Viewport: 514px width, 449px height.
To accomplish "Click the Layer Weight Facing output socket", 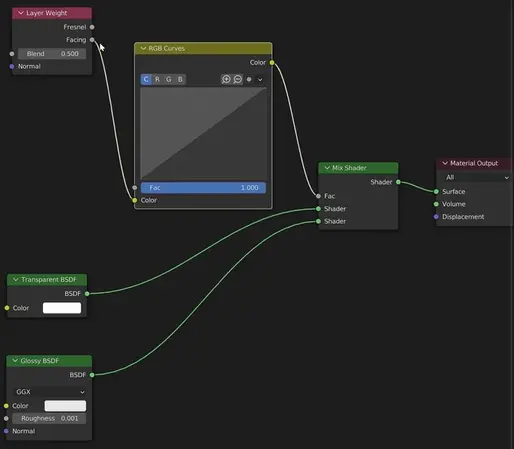I will (x=92, y=40).
